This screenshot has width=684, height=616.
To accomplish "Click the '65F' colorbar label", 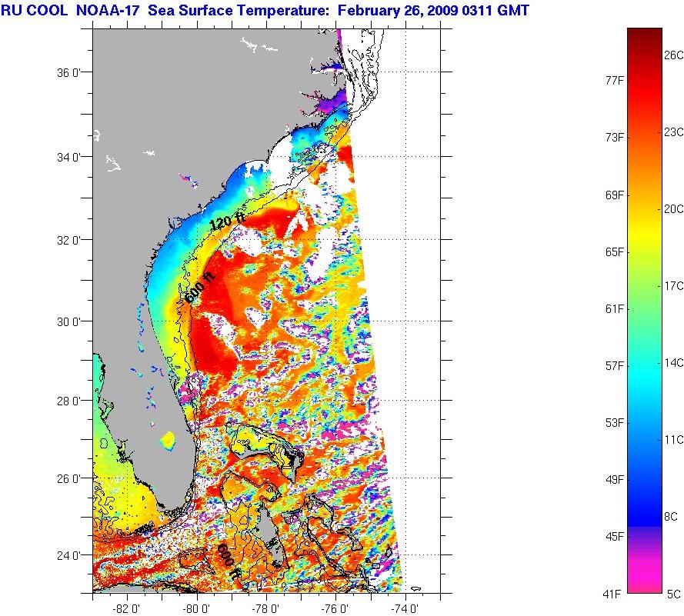I will 615,252.
